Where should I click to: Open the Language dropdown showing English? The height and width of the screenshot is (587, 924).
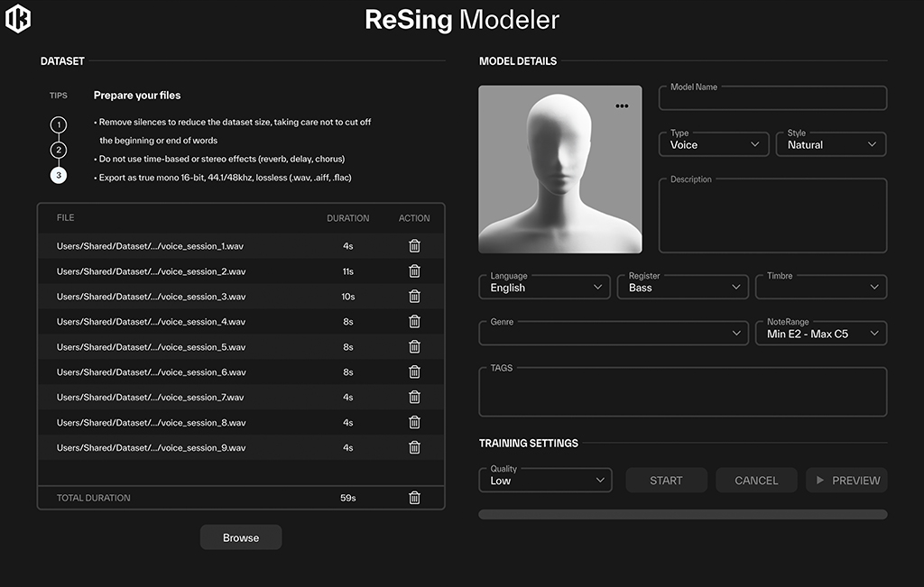pyautogui.click(x=544, y=288)
